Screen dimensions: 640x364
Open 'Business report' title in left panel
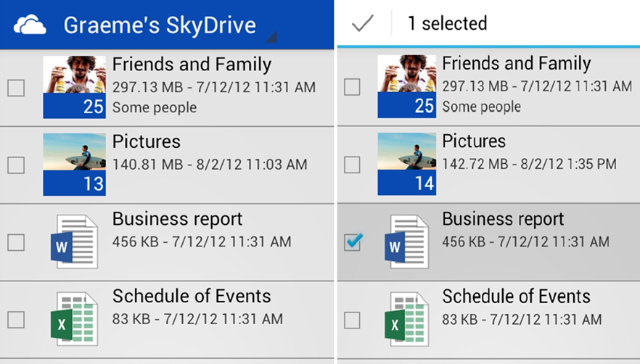click(x=177, y=220)
